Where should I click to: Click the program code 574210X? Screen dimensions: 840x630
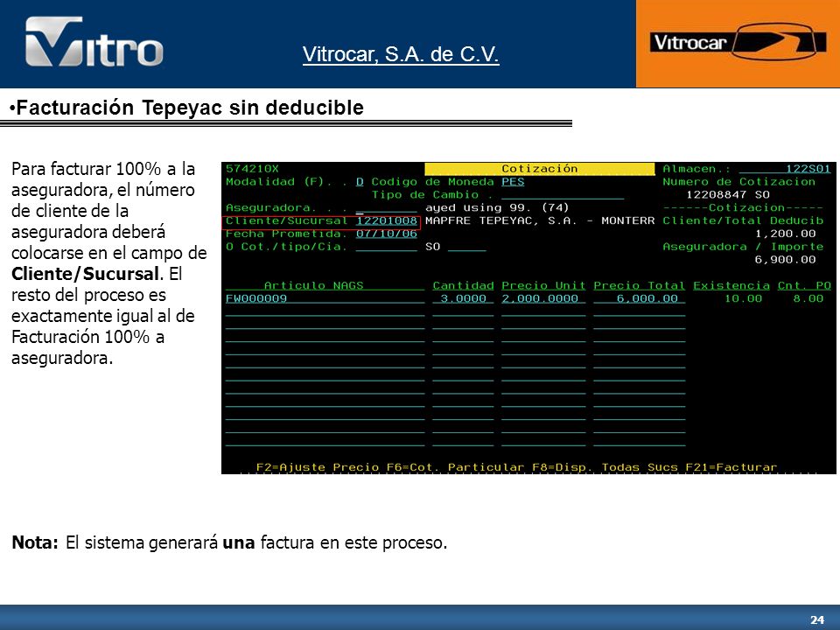[252, 169]
